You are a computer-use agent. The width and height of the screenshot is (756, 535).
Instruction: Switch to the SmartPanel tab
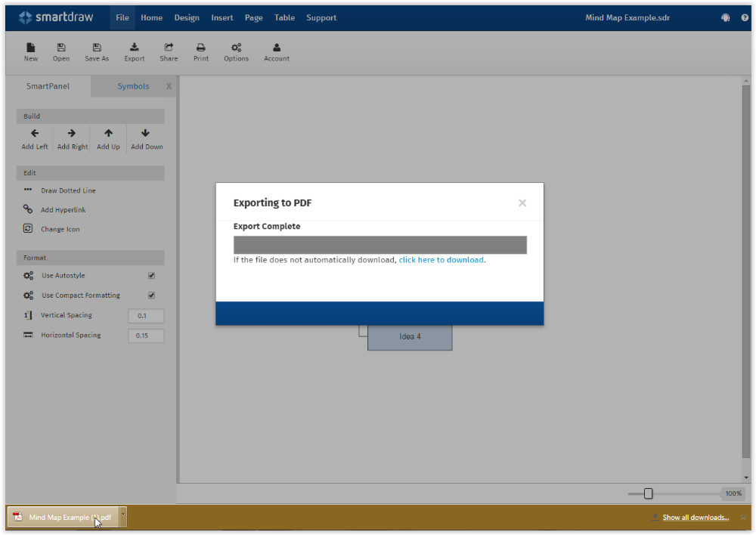[x=48, y=86]
